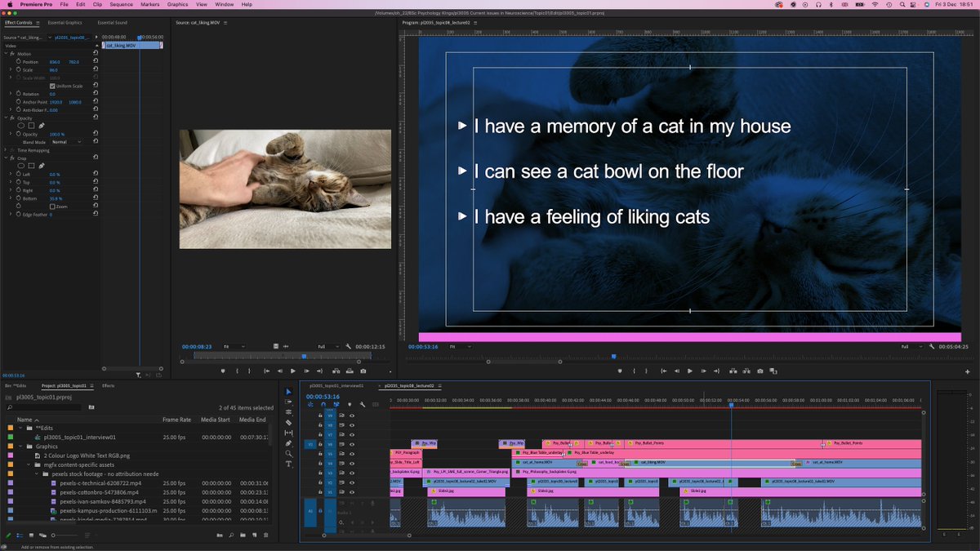Click Frame Rate column header

click(176, 420)
